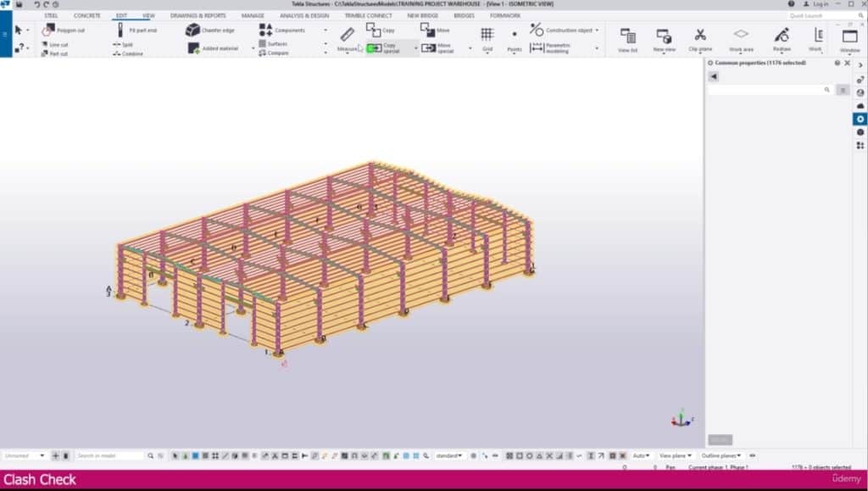Image resolution: width=868 pixels, height=491 pixels.
Task: Open the View plane dropdown
Action: [676, 455]
